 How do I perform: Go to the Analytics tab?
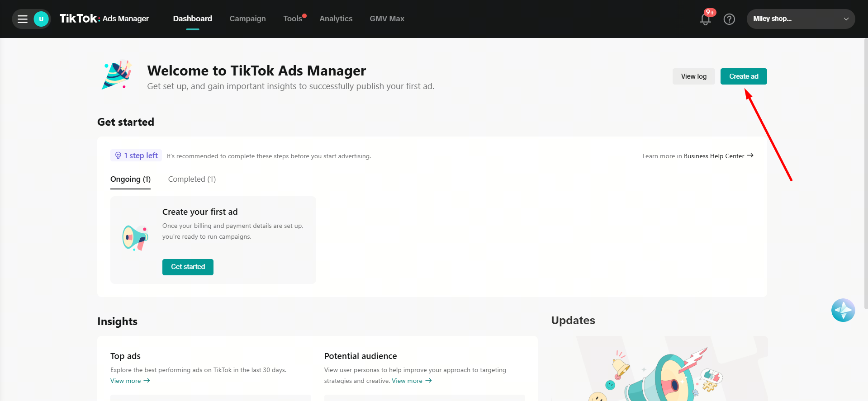click(x=336, y=19)
